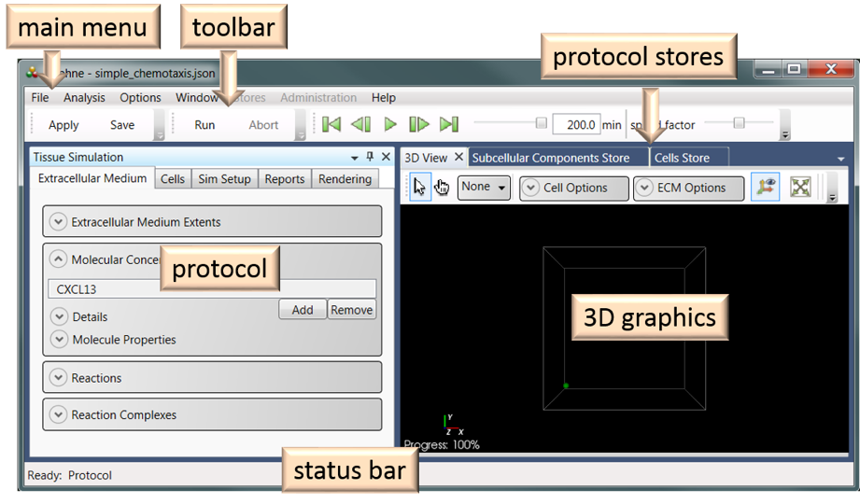Open the Administration menu
Viewport: 860px width, 504px height.
(318, 98)
